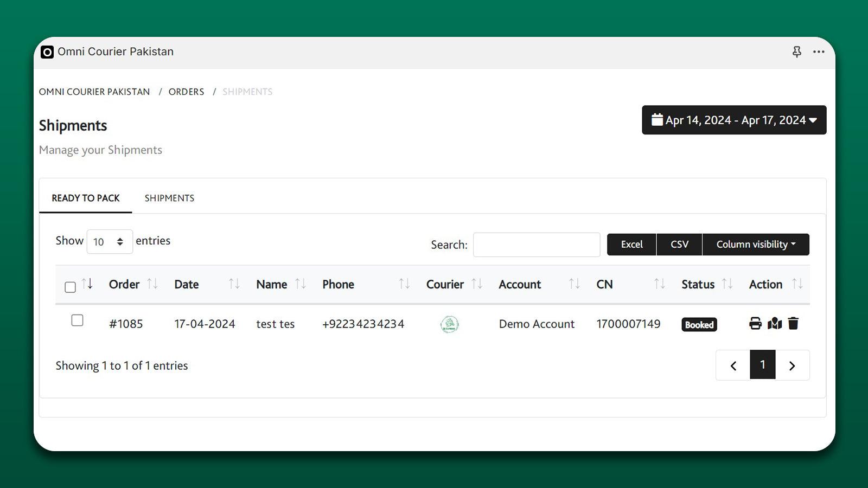Open the three-dot overflow menu
This screenshot has width=868, height=488.
[x=819, y=52]
